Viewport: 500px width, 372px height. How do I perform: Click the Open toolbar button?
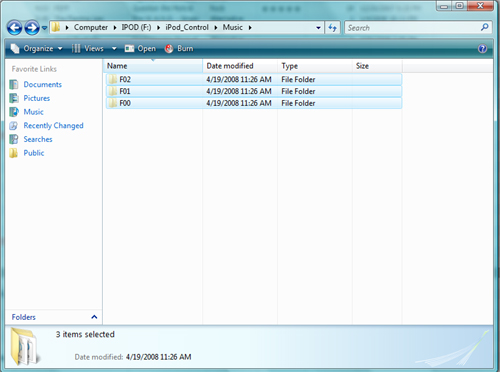140,49
